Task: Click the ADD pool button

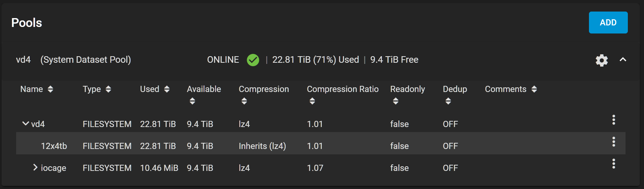Action: [608, 22]
